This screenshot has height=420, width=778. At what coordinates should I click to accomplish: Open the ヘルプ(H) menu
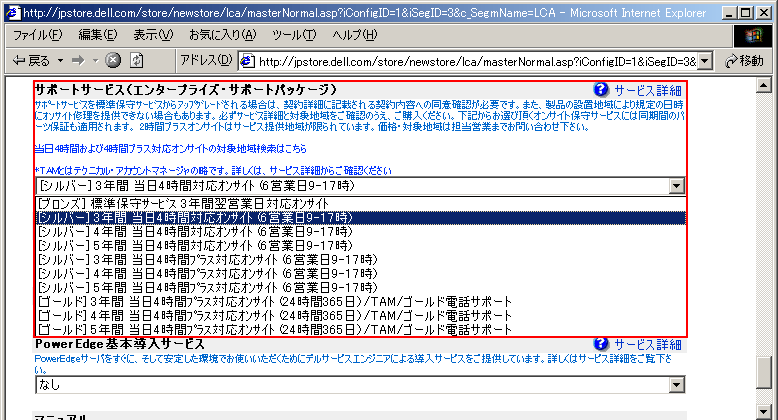[x=354, y=35]
